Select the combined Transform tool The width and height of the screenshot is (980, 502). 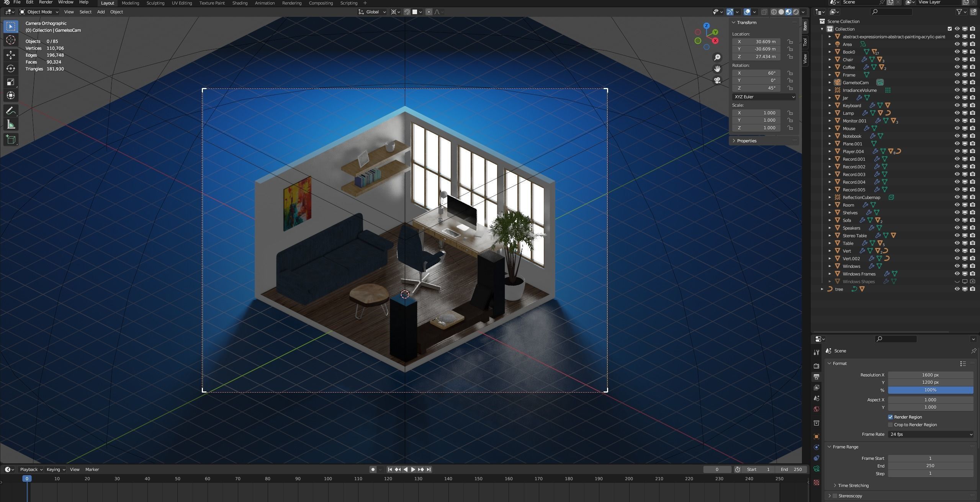click(x=11, y=95)
